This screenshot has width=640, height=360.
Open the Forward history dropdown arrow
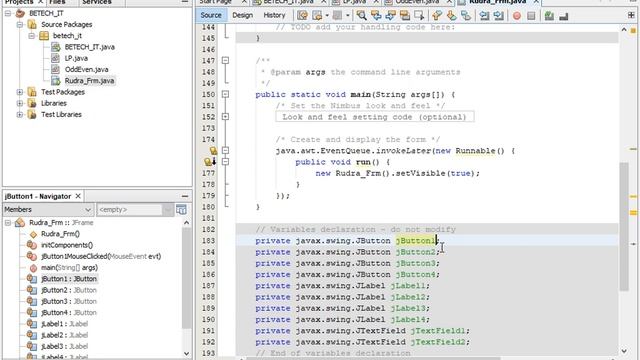click(348, 16)
